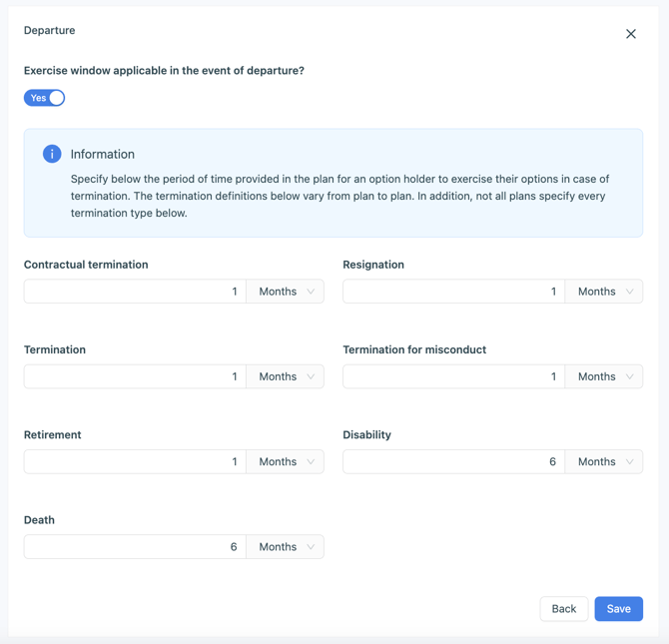Select the Termination number input field
The image size is (669, 644).
[135, 376]
